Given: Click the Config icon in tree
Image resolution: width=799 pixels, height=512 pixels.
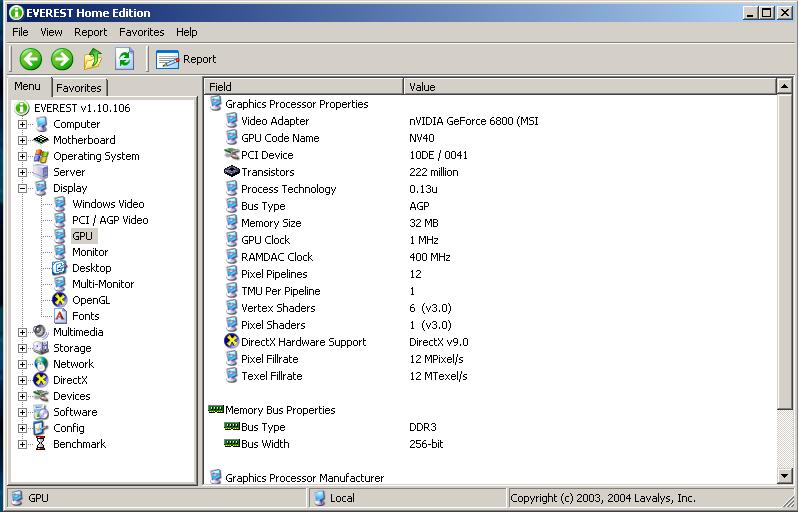Looking at the screenshot, I should pyautogui.click(x=41, y=427).
